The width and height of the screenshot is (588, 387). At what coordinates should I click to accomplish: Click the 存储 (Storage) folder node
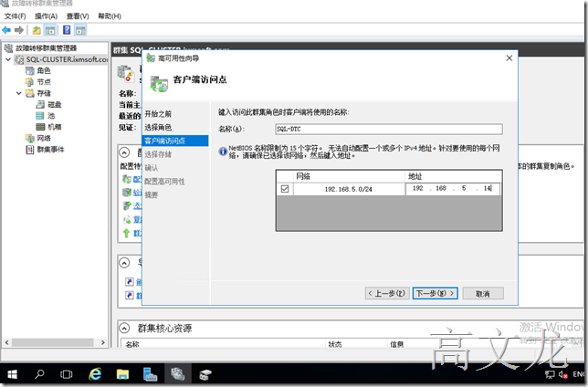(44, 93)
